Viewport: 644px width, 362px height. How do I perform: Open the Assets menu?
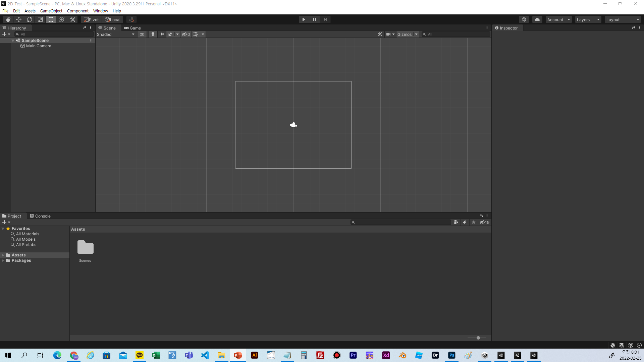(x=30, y=11)
